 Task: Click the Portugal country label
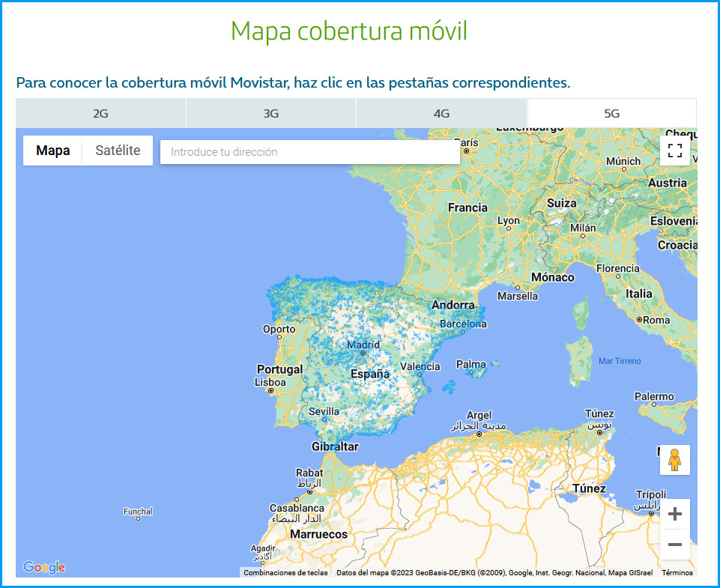tap(279, 369)
